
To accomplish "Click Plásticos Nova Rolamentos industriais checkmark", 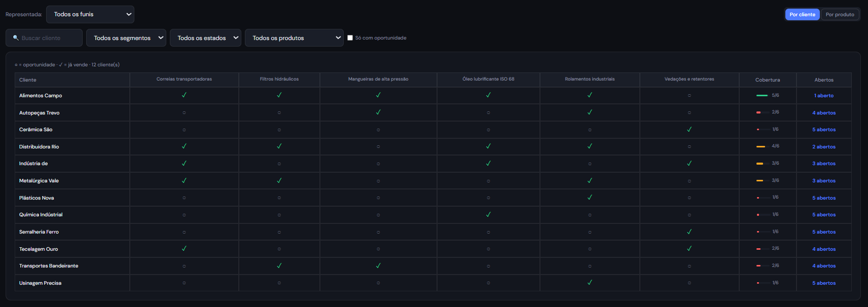I will [x=590, y=198].
